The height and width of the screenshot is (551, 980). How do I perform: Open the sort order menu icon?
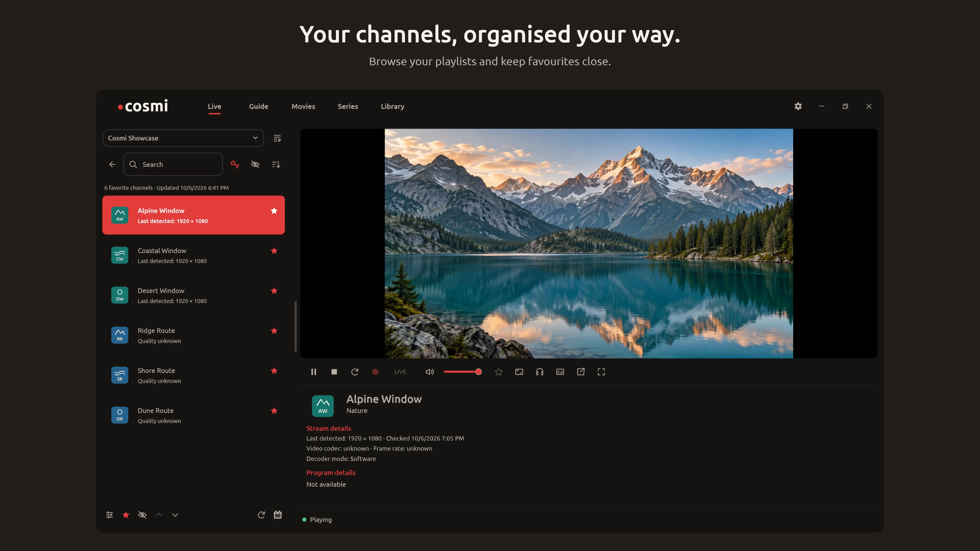[276, 164]
